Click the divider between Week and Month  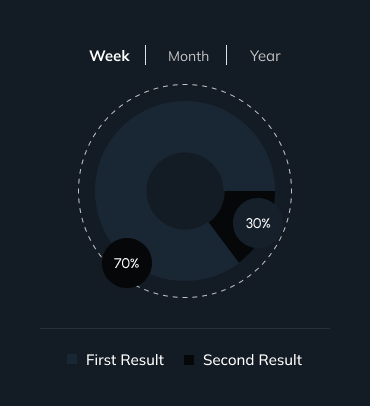tap(146, 55)
